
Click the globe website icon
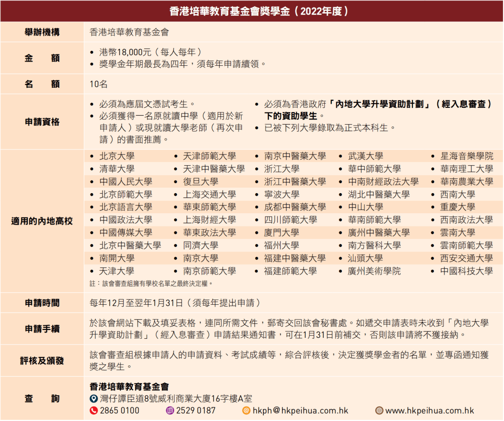point(379,410)
